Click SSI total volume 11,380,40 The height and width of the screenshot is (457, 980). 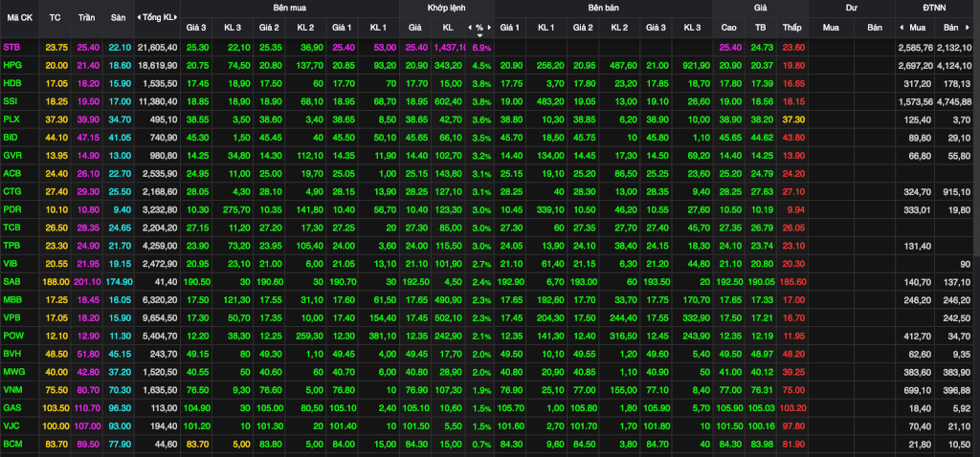[158, 101]
